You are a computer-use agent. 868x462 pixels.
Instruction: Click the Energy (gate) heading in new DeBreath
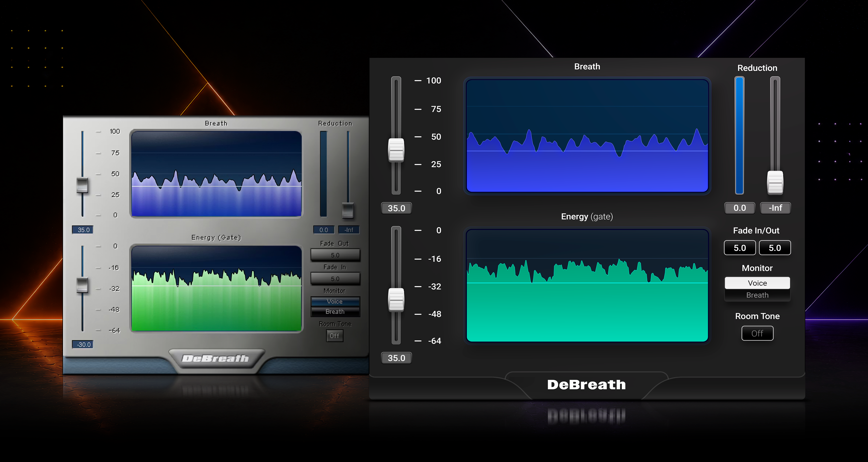pyautogui.click(x=587, y=217)
